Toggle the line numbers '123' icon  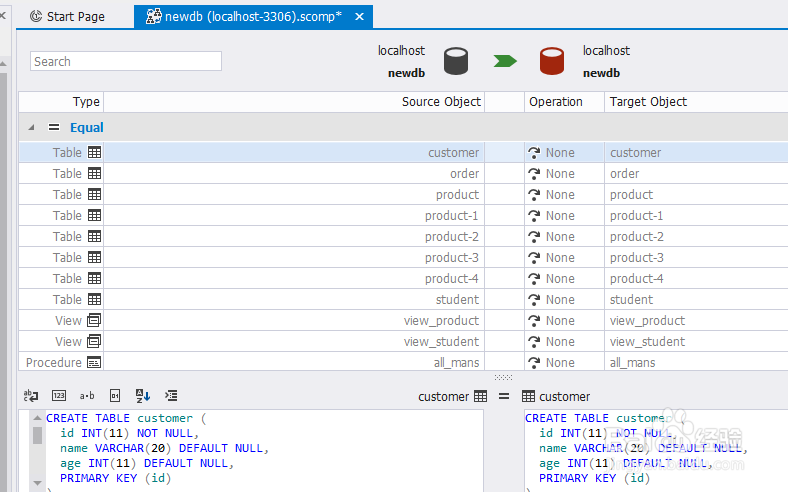59,396
